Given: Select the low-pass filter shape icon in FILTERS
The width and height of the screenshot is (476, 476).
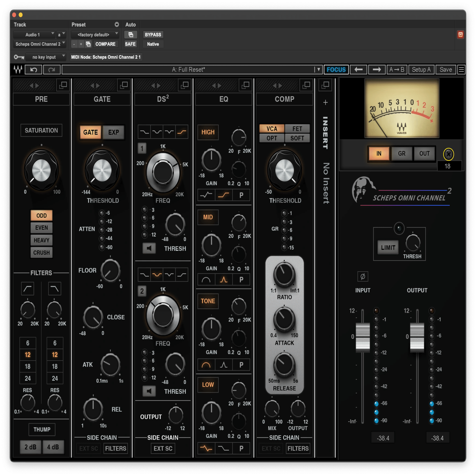Looking at the screenshot, I should tap(55, 289).
